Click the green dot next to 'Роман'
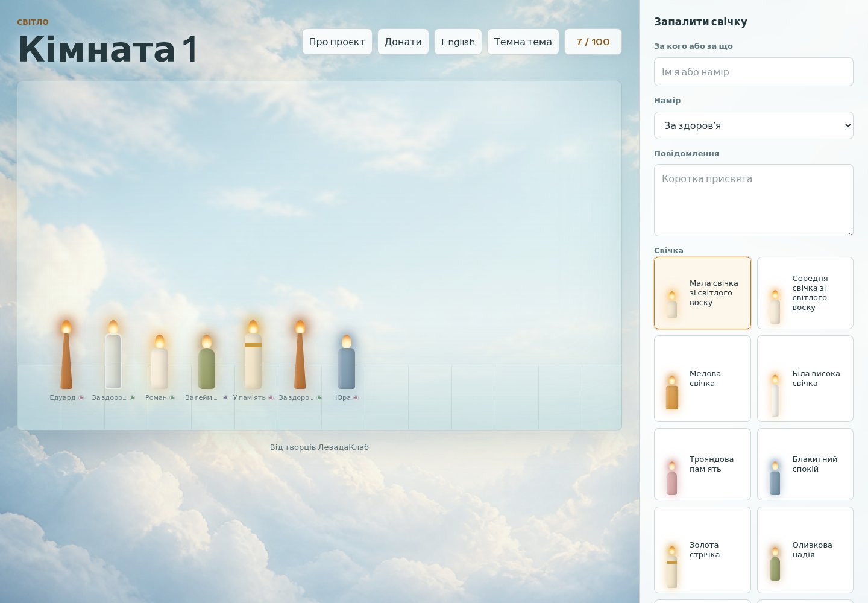Viewport: 868px width, 603px height. click(172, 397)
